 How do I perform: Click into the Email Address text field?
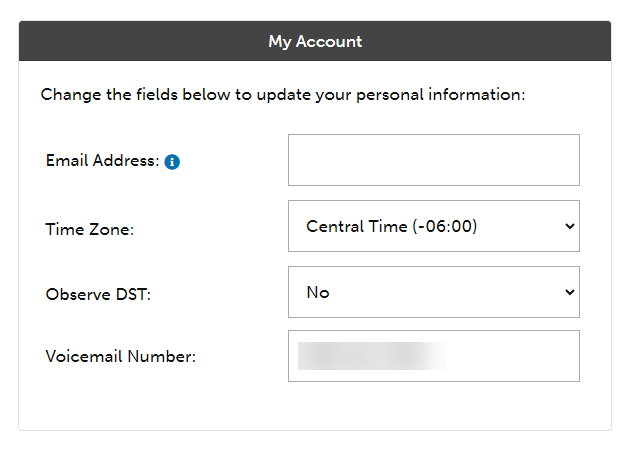pyautogui.click(x=433, y=160)
